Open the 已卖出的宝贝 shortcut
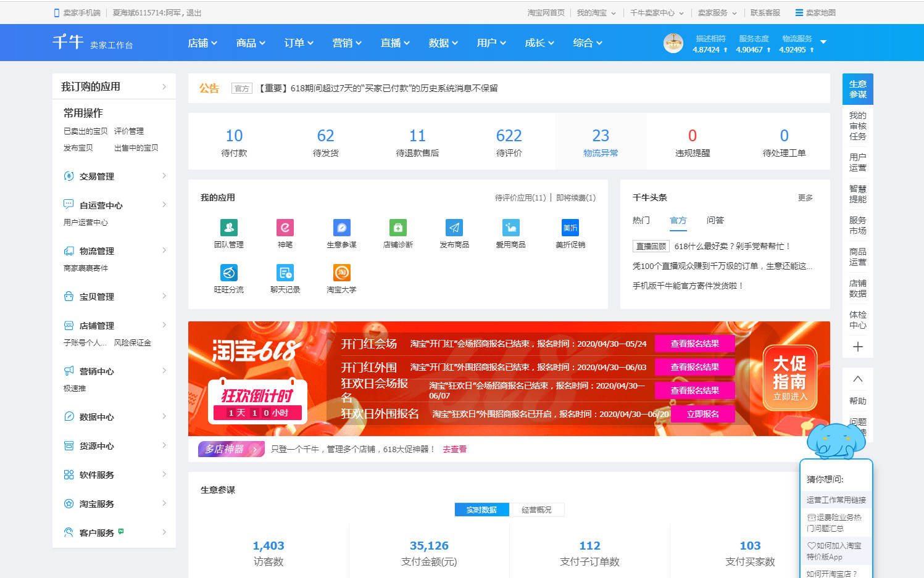924x578 pixels. 85,131
